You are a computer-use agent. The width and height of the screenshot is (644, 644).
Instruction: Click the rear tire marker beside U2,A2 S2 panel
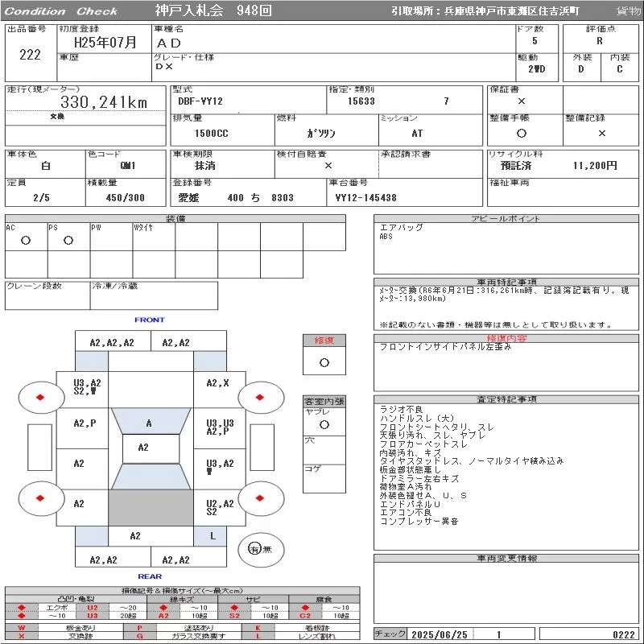[260, 498]
